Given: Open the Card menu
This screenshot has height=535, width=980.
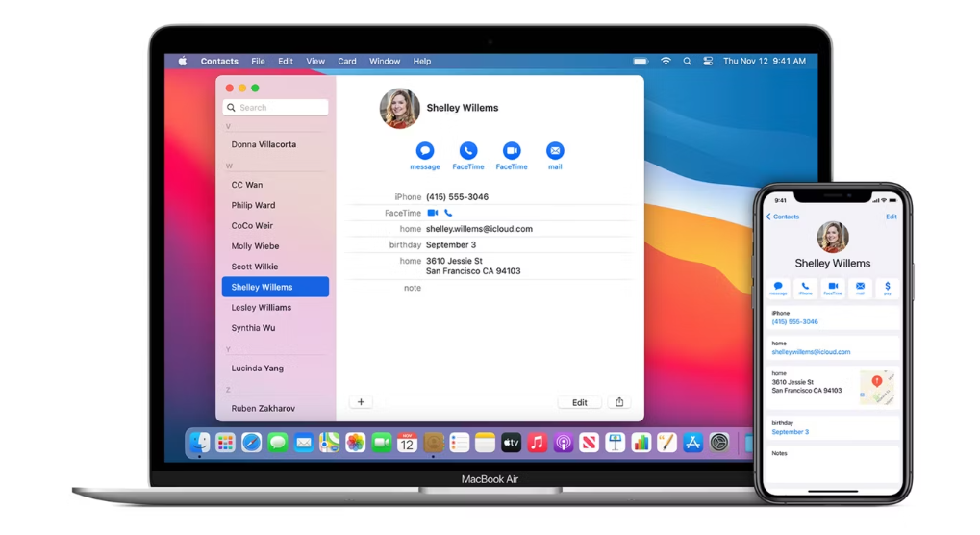Looking at the screenshot, I should (x=346, y=62).
